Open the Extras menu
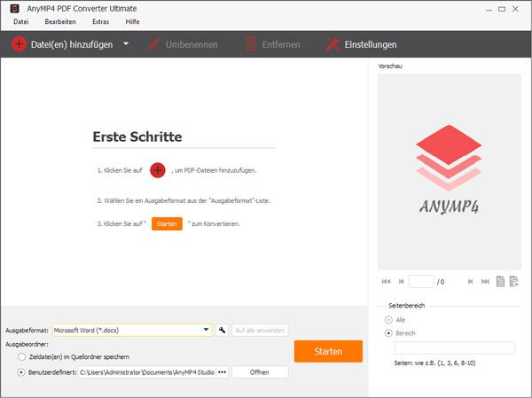The width and height of the screenshot is (532, 398). pyautogui.click(x=100, y=21)
